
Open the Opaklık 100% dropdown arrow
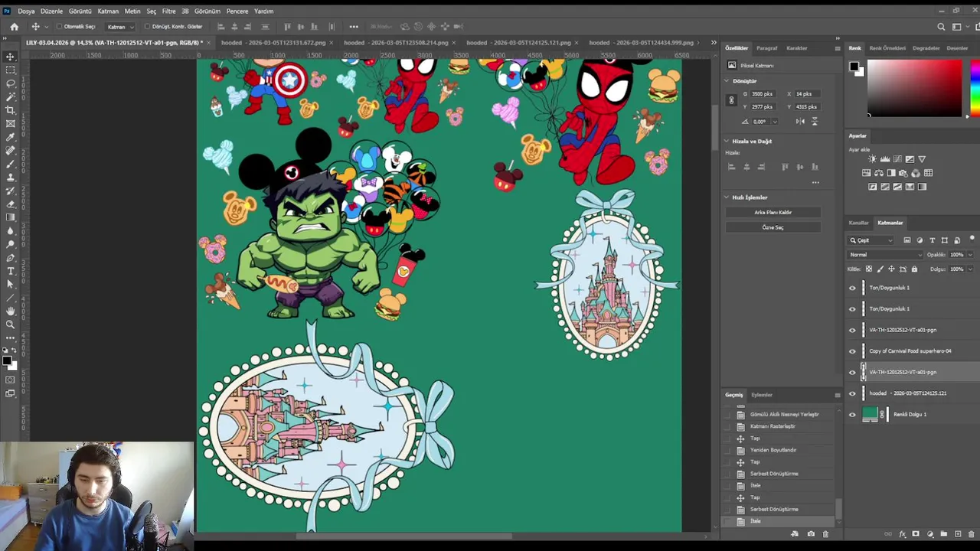coord(970,255)
